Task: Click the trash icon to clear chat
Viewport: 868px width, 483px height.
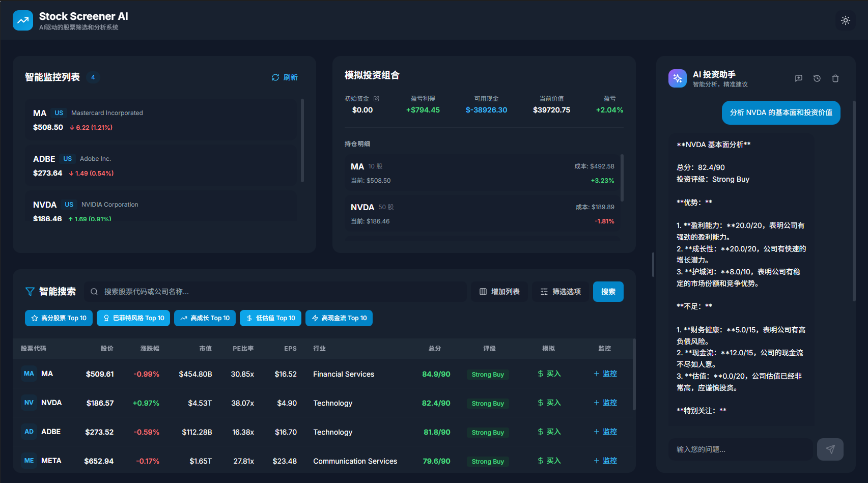Action: pyautogui.click(x=835, y=78)
